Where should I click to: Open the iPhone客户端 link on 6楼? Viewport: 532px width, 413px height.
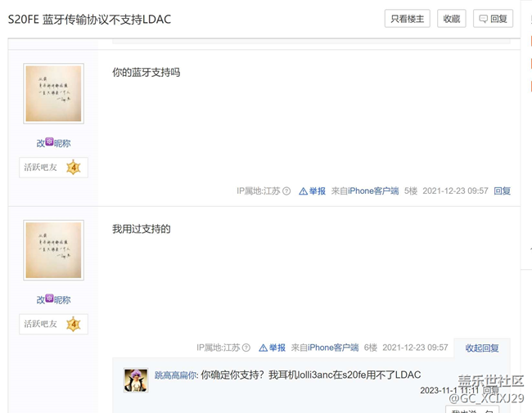pos(333,348)
